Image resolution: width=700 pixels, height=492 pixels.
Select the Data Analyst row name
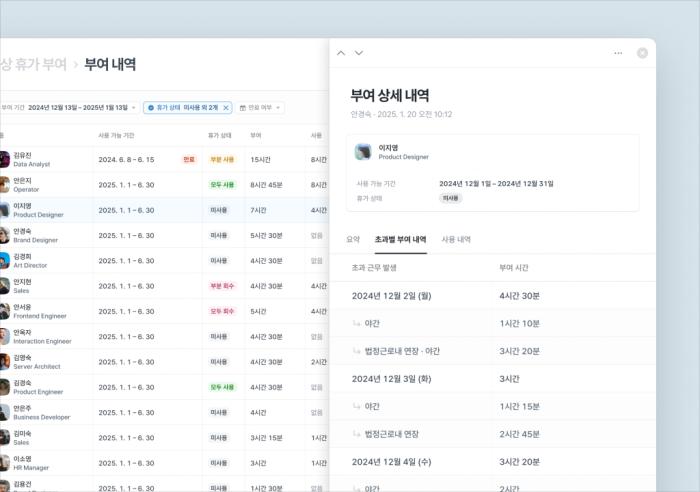click(22, 155)
